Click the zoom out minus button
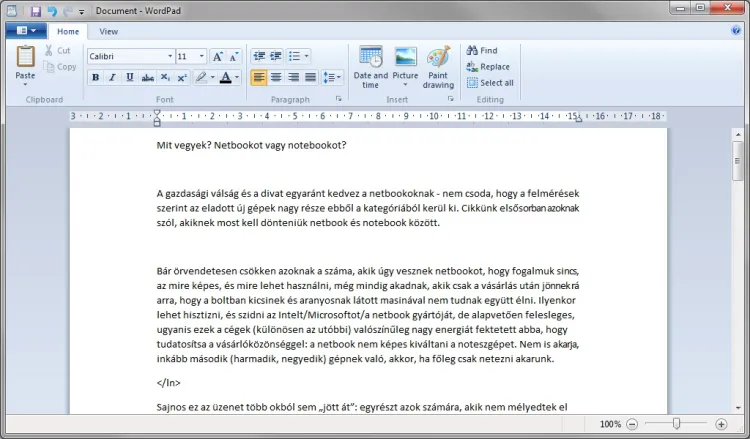Image resolution: width=750 pixels, height=439 pixels. click(632, 424)
